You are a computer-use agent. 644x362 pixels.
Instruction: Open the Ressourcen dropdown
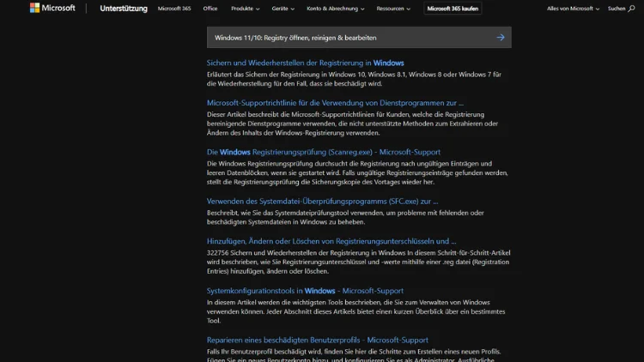point(395,9)
